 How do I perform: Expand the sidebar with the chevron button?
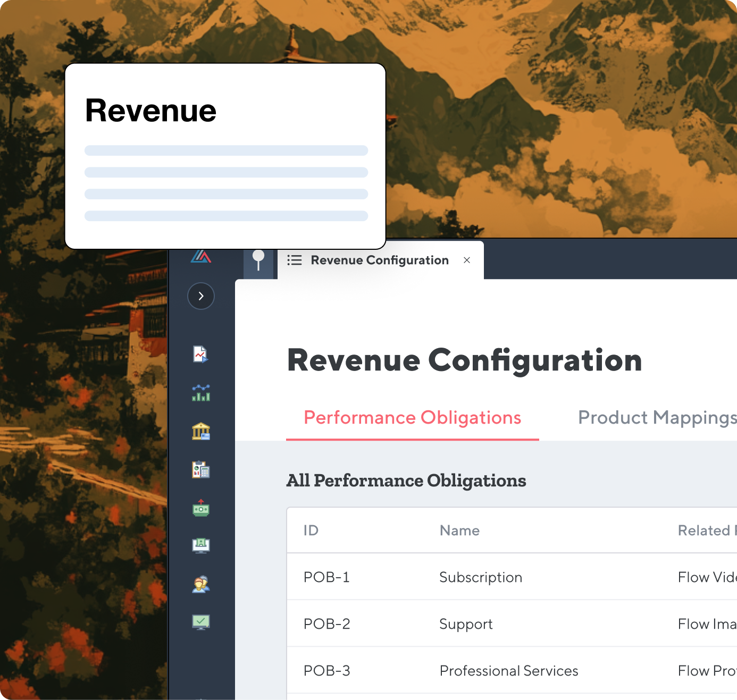pos(201,296)
